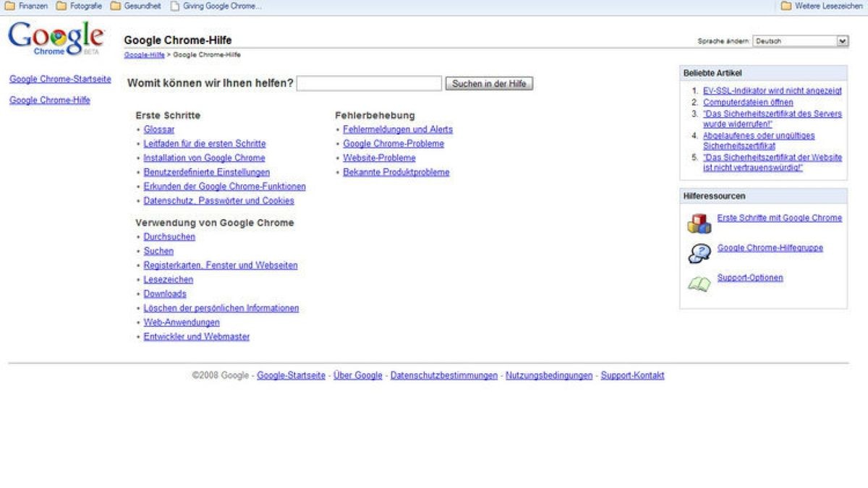Open Datenschutzbestimmungen in the footer
Viewport: 868px width, 488px height.
click(443, 375)
